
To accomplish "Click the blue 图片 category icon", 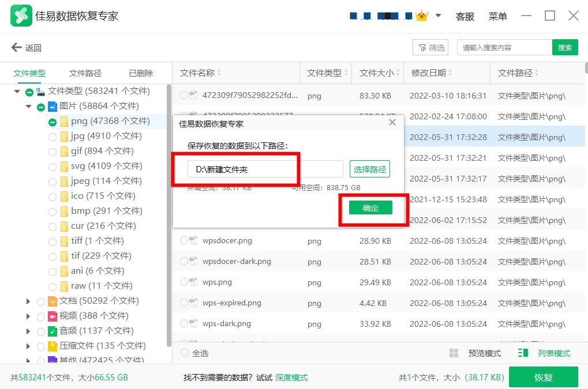I will (x=53, y=107).
